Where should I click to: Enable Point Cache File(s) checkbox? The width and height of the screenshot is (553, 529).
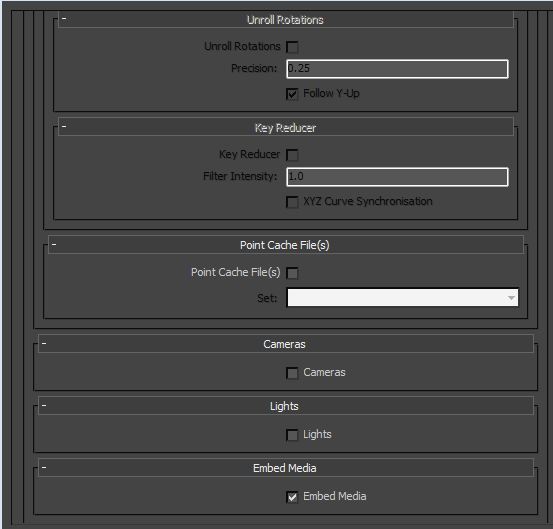(x=292, y=273)
